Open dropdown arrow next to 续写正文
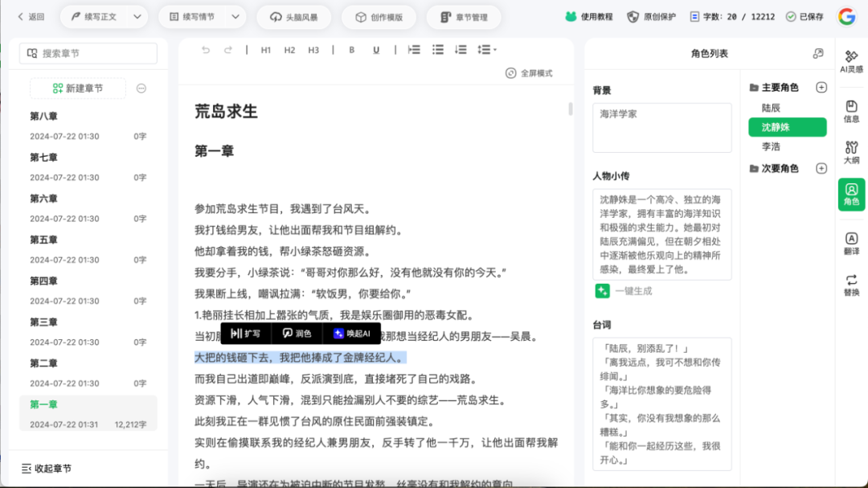The width and height of the screenshot is (868, 488). [137, 17]
